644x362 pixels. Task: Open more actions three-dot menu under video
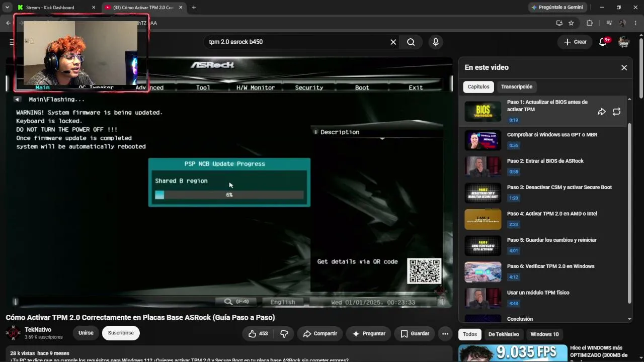click(445, 333)
